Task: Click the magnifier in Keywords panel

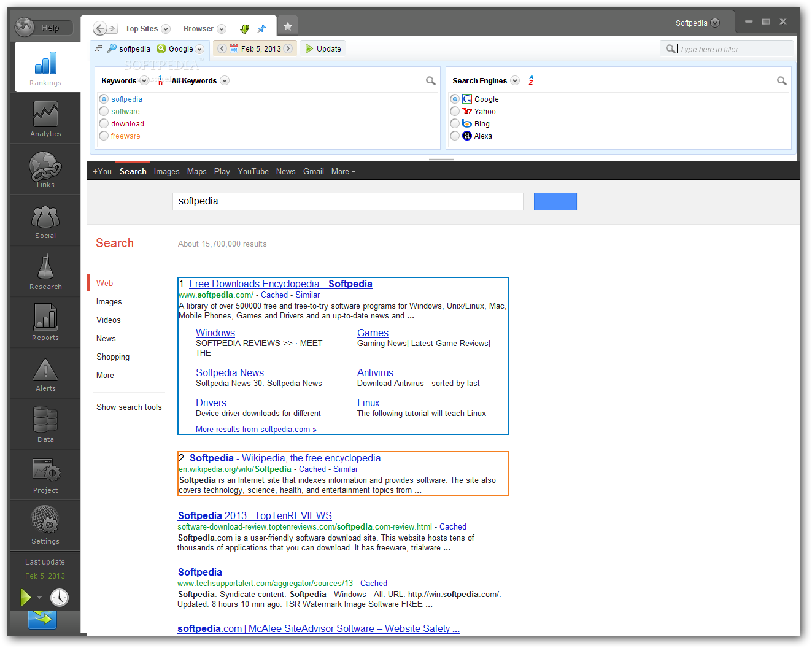Action: (x=431, y=80)
